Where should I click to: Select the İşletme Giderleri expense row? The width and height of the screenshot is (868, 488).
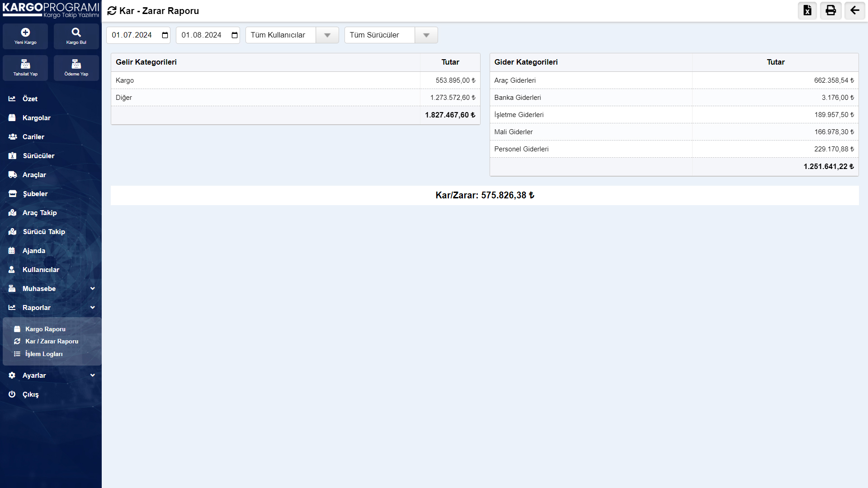click(674, 115)
